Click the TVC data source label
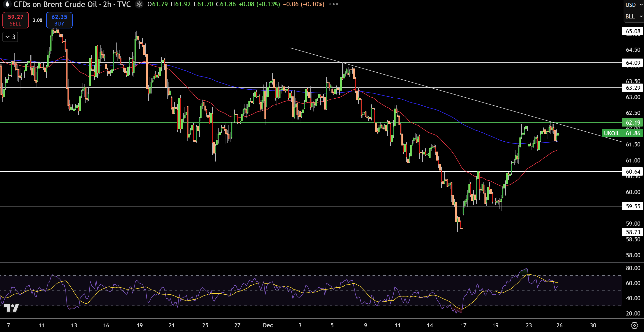 (x=124, y=4)
